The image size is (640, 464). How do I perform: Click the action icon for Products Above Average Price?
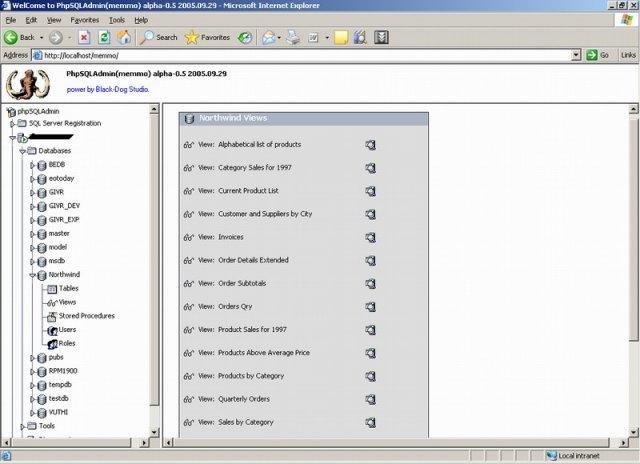click(370, 353)
